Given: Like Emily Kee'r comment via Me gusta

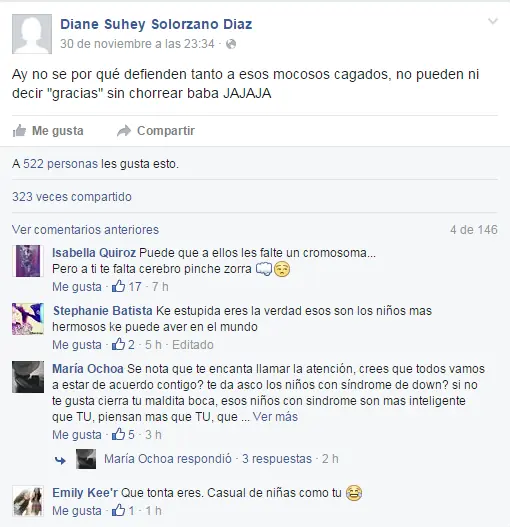Looking at the screenshot, I should tap(77, 511).
